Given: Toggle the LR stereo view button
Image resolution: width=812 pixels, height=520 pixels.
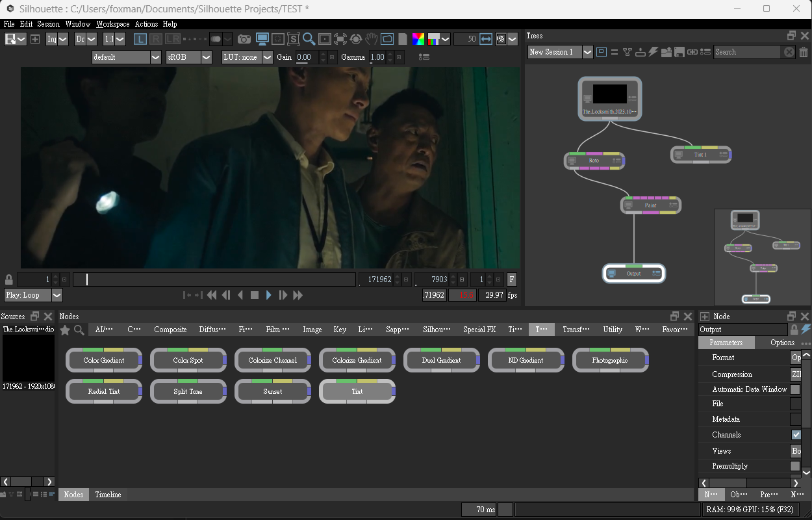Looking at the screenshot, I should tap(172, 39).
